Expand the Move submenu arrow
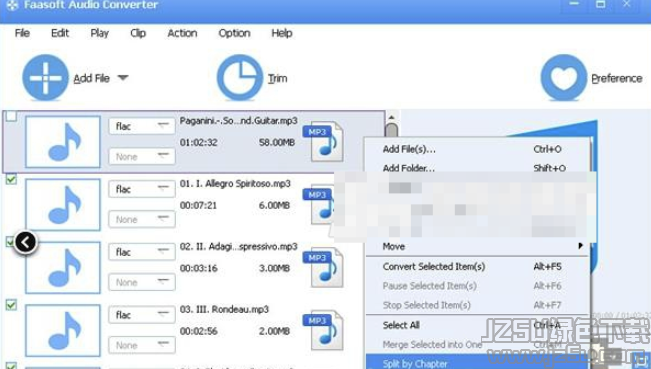The image size is (651, 369). click(x=580, y=246)
